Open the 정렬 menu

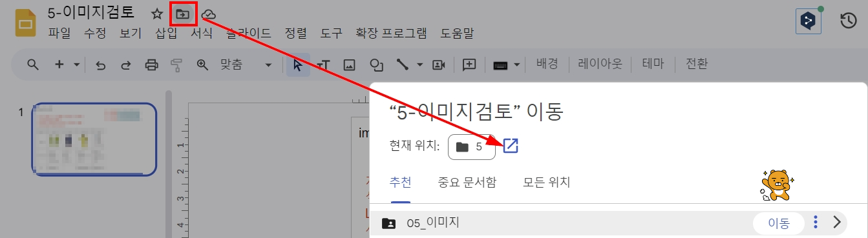(x=295, y=34)
